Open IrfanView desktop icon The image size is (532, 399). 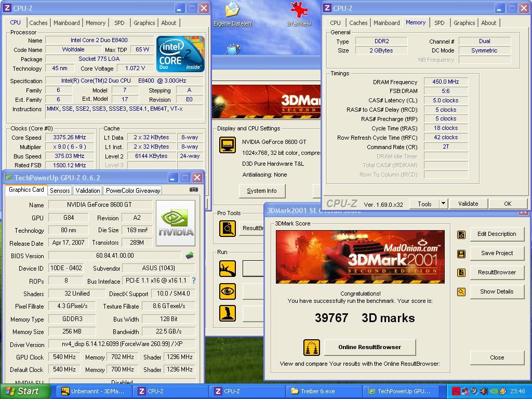click(x=299, y=14)
